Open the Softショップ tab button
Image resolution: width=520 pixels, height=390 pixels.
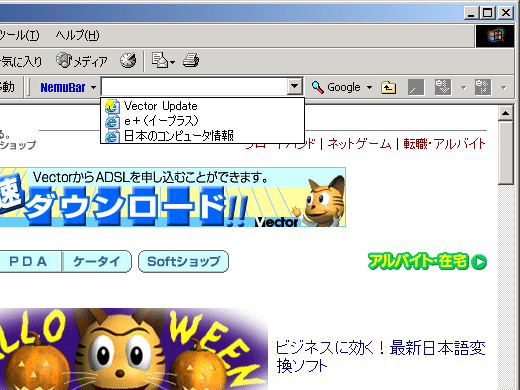pyautogui.click(x=183, y=261)
